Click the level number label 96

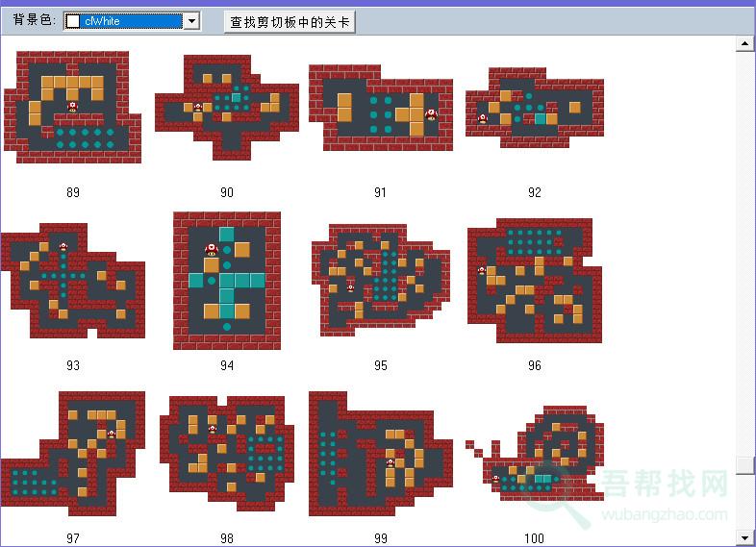click(534, 365)
